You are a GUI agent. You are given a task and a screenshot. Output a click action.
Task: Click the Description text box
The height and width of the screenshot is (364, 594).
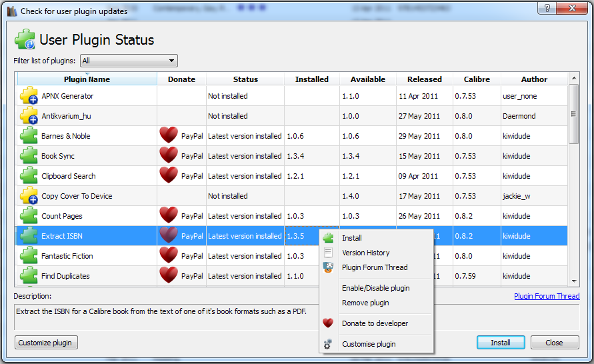click(297, 317)
